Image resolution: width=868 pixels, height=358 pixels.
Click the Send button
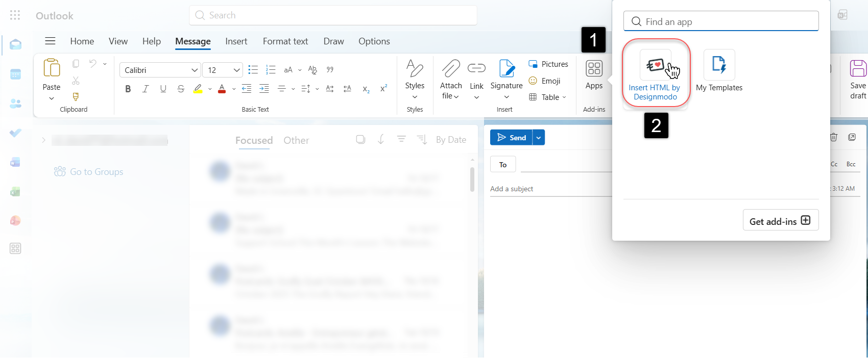tap(511, 138)
